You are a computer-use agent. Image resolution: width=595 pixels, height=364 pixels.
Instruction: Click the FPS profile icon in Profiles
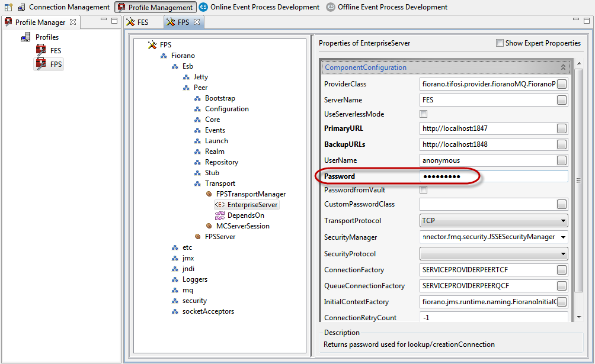click(x=41, y=64)
